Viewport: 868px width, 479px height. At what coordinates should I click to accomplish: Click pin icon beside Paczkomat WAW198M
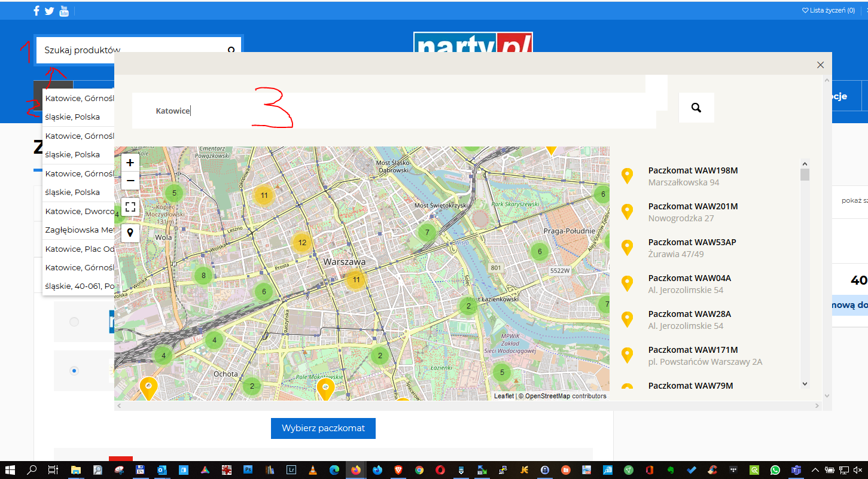pos(627,176)
